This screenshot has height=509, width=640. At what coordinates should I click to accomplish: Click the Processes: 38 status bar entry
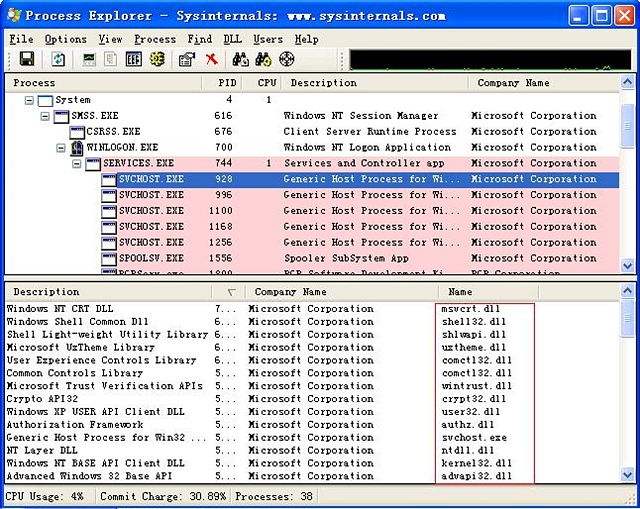(x=274, y=497)
